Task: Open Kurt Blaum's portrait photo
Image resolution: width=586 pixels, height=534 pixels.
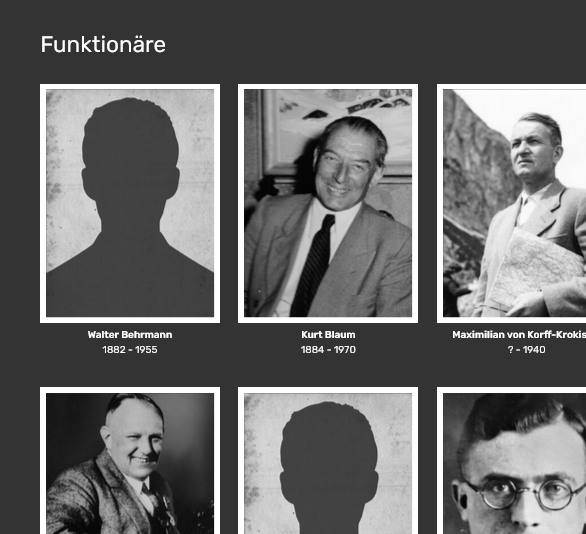Action: coord(328,203)
